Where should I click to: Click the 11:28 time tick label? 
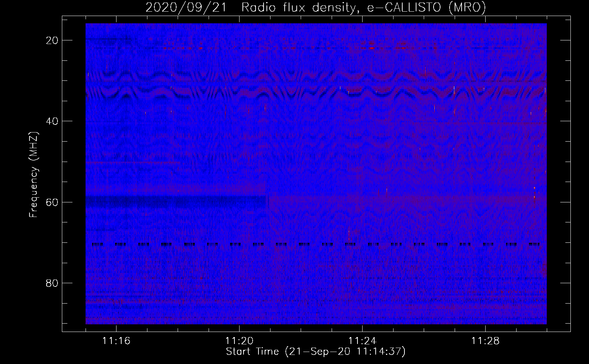(x=485, y=341)
